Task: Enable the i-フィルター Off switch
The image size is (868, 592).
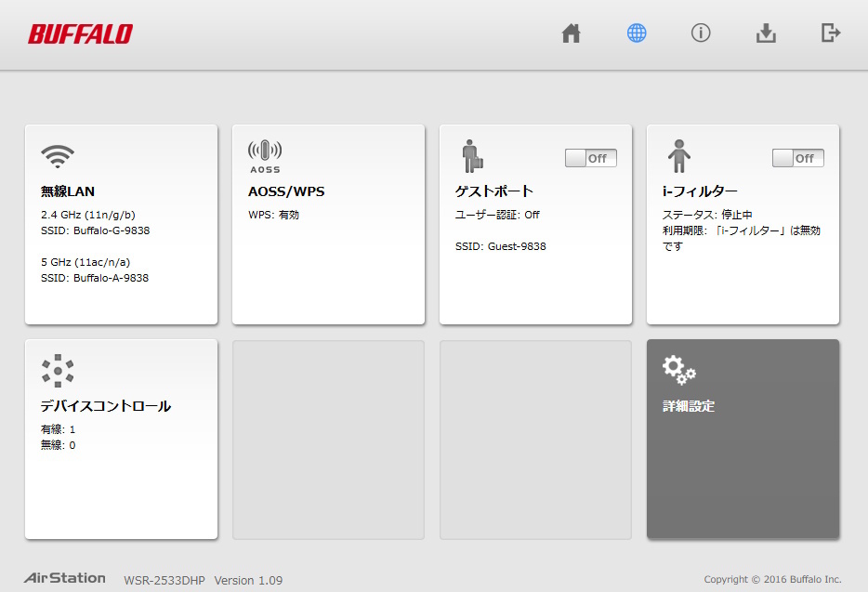Action: (797, 158)
